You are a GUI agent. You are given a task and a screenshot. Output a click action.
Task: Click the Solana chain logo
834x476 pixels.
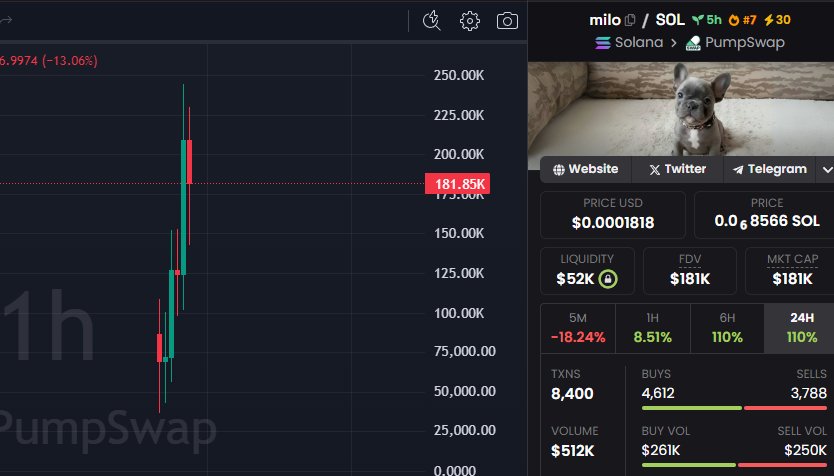(603, 43)
